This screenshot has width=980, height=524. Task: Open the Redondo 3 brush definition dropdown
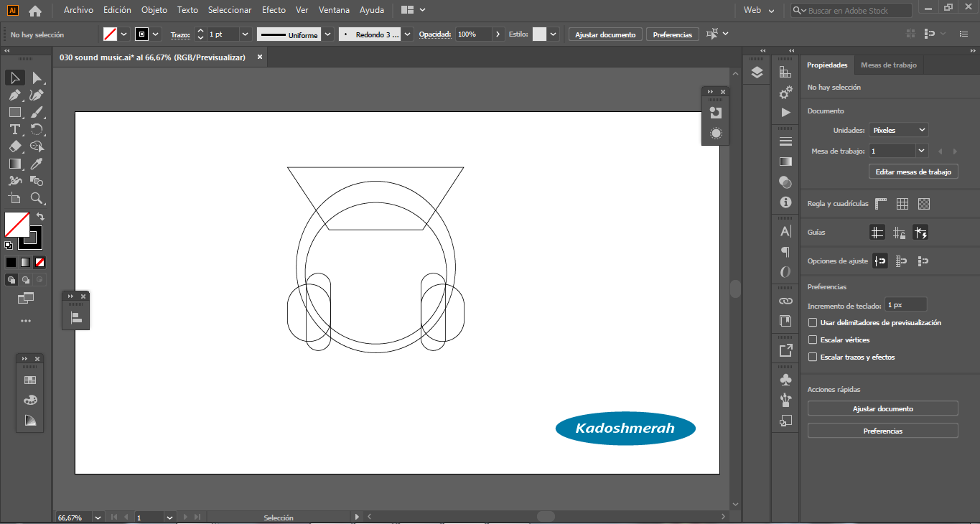pos(408,34)
